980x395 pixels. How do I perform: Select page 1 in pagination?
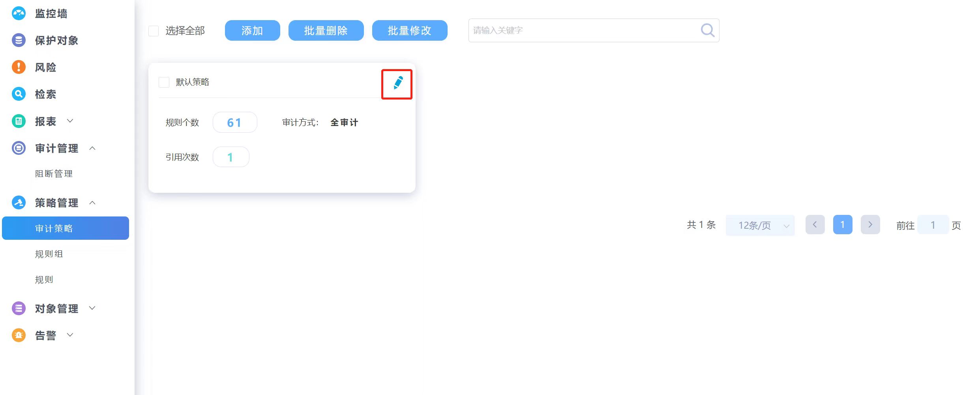click(x=843, y=225)
